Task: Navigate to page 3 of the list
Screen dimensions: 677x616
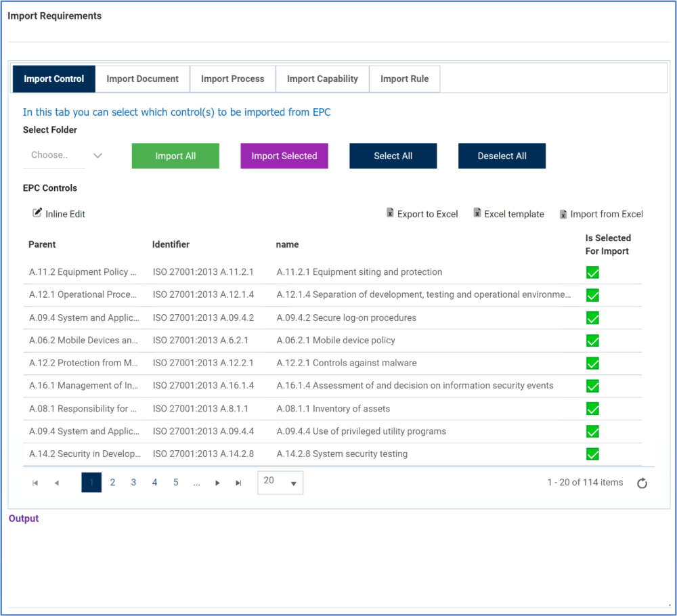Action: (x=133, y=483)
